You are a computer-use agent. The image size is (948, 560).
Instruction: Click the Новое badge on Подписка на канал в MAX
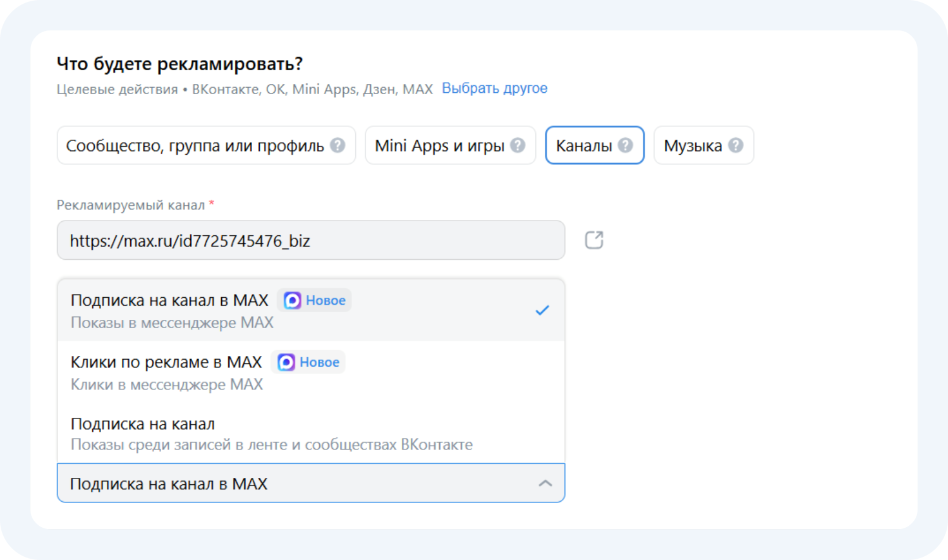(314, 300)
